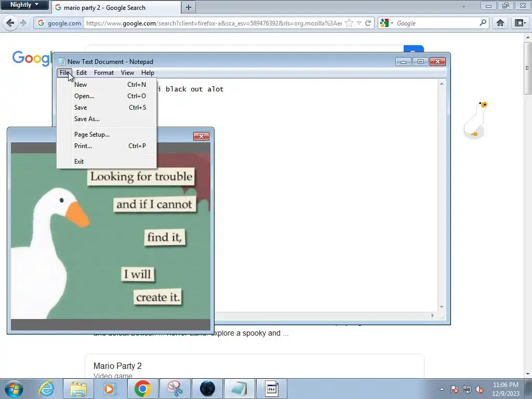Open the Windows Start button
This screenshot has width=532, height=399.
pyautogui.click(x=14, y=389)
